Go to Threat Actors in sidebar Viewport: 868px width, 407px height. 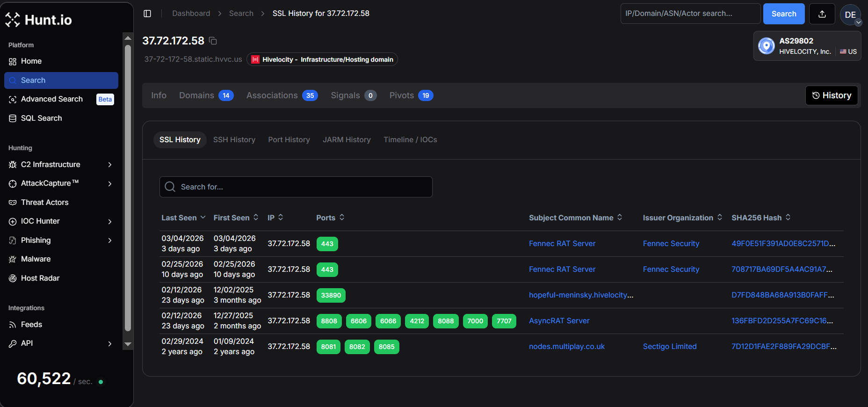tap(44, 202)
